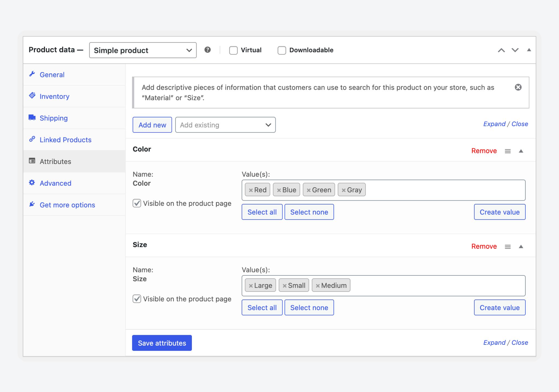Delete the Red value from Color
Image resolution: width=559 pixels, height=392 pixels.
251,189
